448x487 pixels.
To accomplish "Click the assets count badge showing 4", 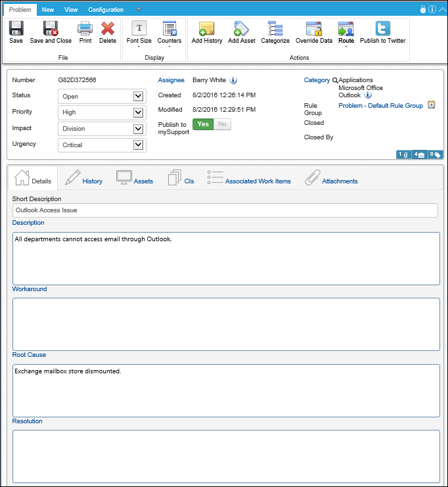I will click(x=420, y=154).
